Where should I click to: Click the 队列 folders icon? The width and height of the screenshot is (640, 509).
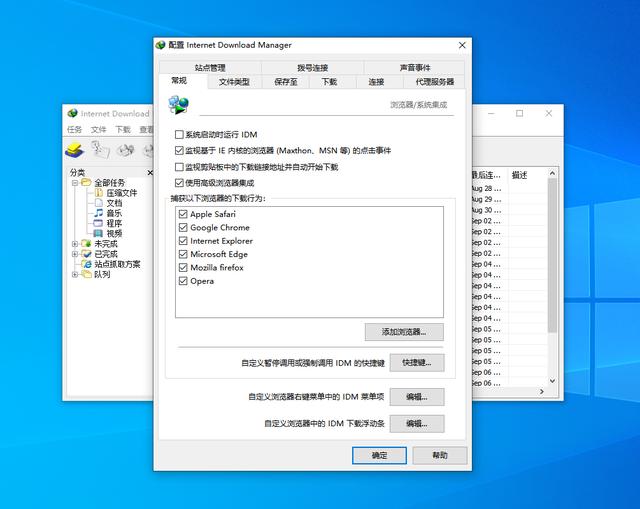pos(86,274)
